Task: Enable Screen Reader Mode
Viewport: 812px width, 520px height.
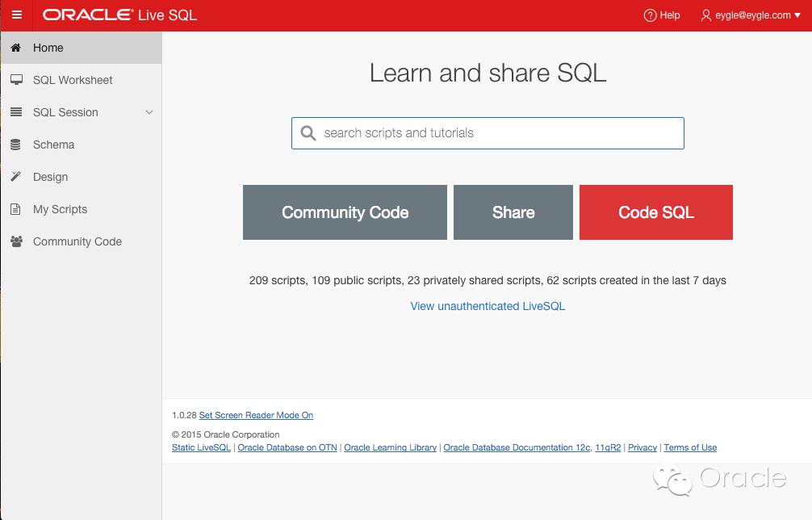Action: 256,415
